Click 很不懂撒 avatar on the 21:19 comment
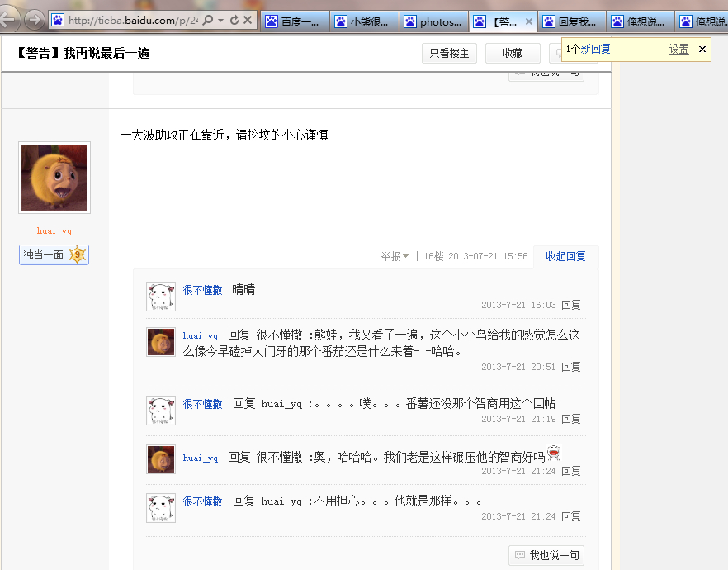728x570 pixels. [161, 411]
